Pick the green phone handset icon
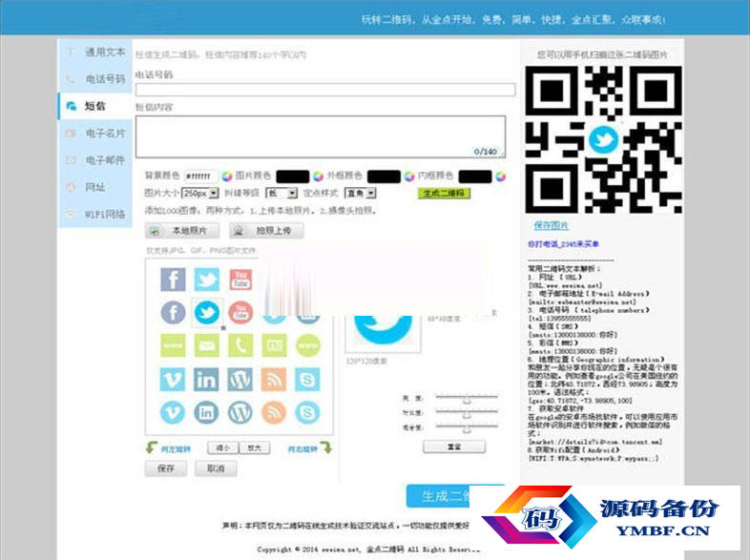The image size is (750, 560). [x=240, y=345]
